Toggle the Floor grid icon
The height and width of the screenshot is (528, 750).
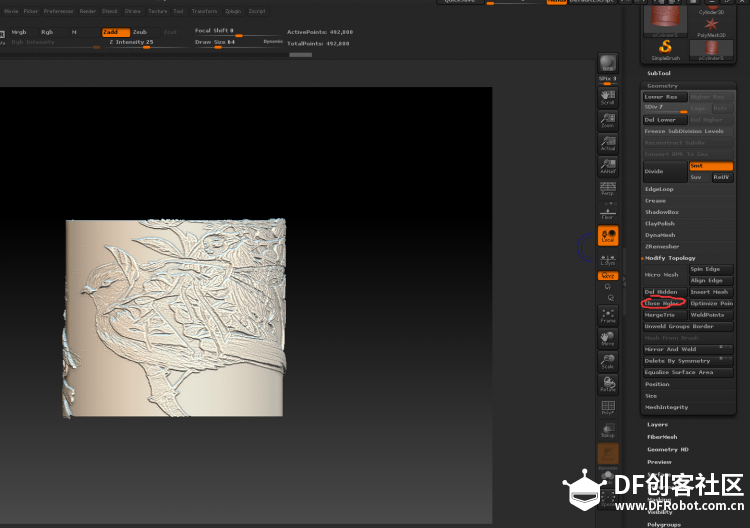click(608, 212)
